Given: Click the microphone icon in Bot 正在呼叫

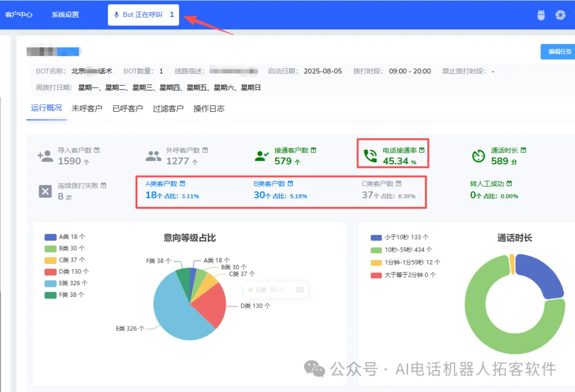Looking at the screenshot, I should 117,14.
